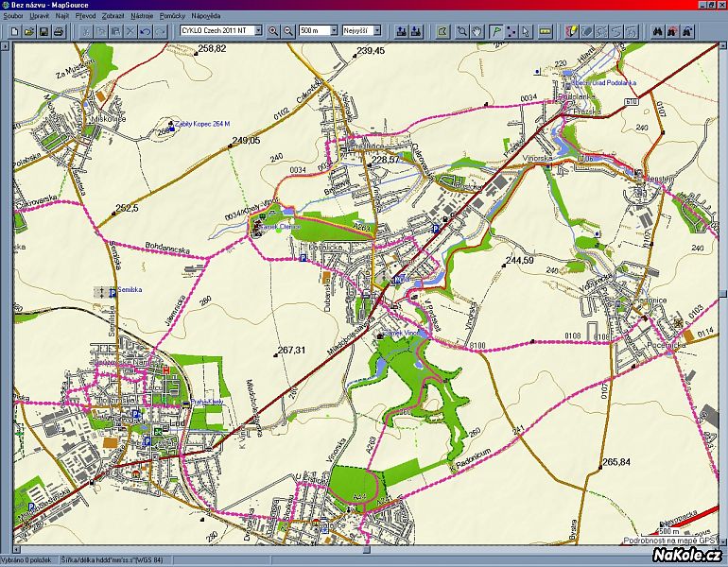Click the 267,31 elevation point label
This screenshot has width=728, height=567.
(x=291, y=351)
